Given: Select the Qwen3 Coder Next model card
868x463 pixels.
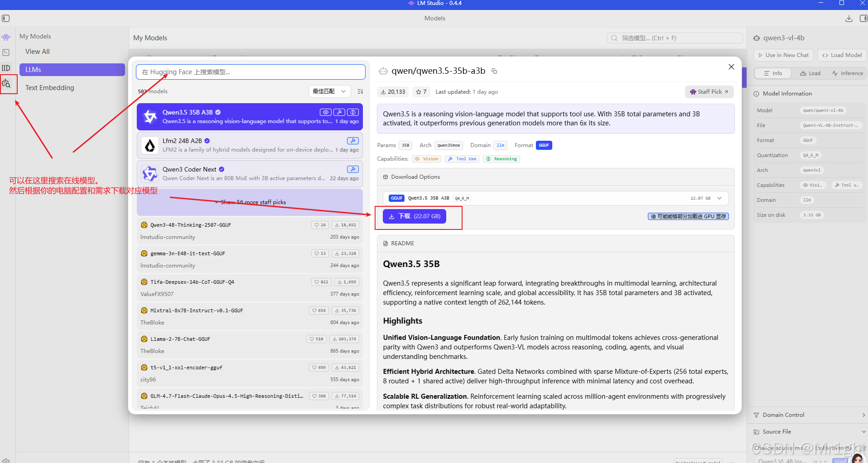Looking at the screenshot, I should pyautogui.click(x=250, y=174).
